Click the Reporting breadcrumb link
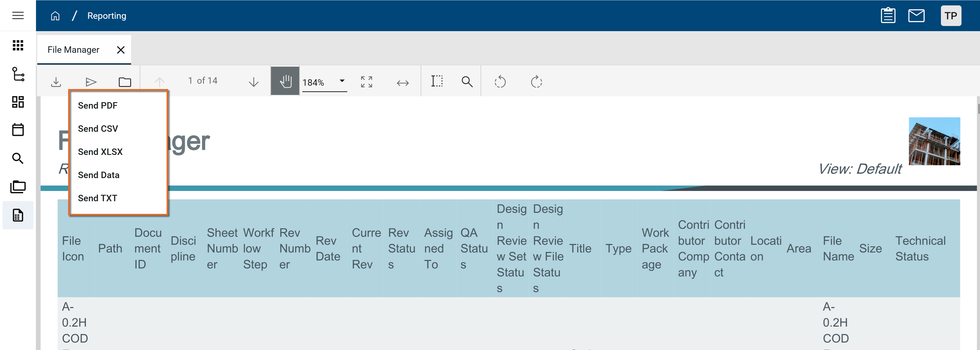This screenshot has width=980, height=350. [106, 16]
